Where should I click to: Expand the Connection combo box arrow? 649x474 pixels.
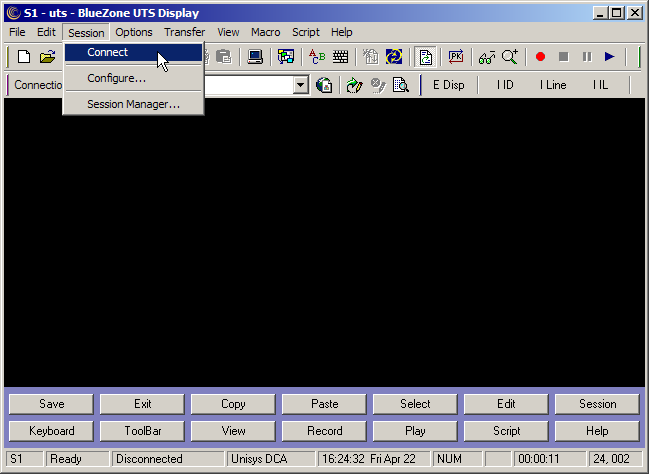point(301,85)
